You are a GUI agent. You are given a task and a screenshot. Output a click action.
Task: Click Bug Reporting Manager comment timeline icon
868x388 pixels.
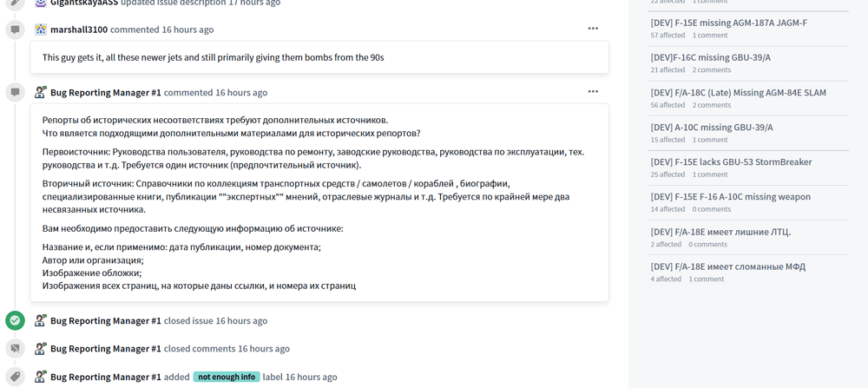15,92
